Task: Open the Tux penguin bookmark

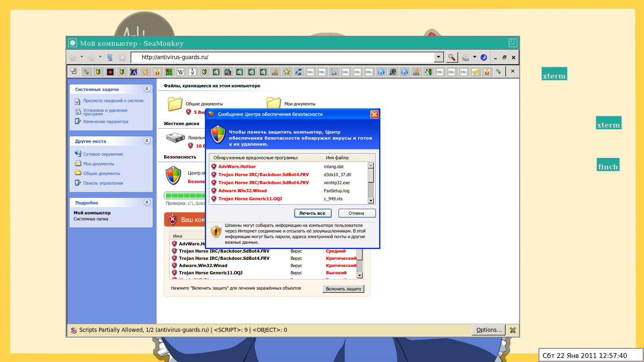Action: pos(192,72)
